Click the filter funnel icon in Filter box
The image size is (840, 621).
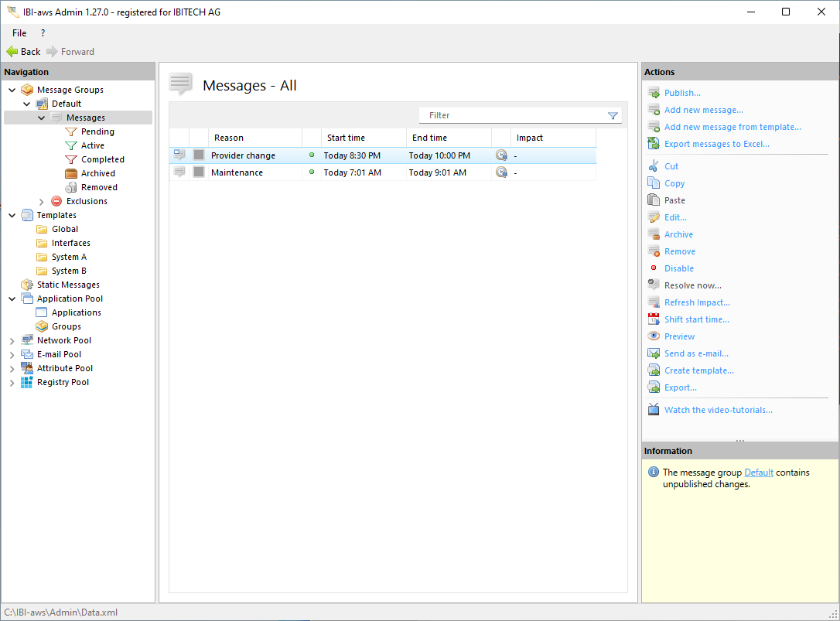[613, 116]
